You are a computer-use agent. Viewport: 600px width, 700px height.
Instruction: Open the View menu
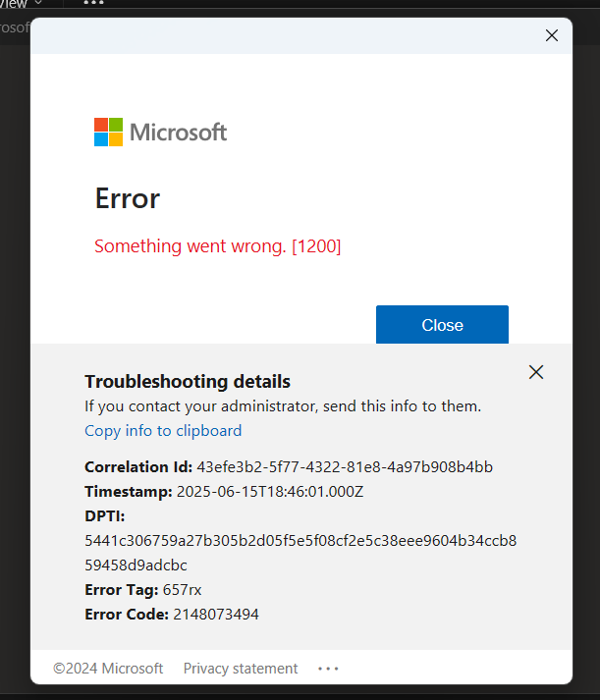[14, 4]
